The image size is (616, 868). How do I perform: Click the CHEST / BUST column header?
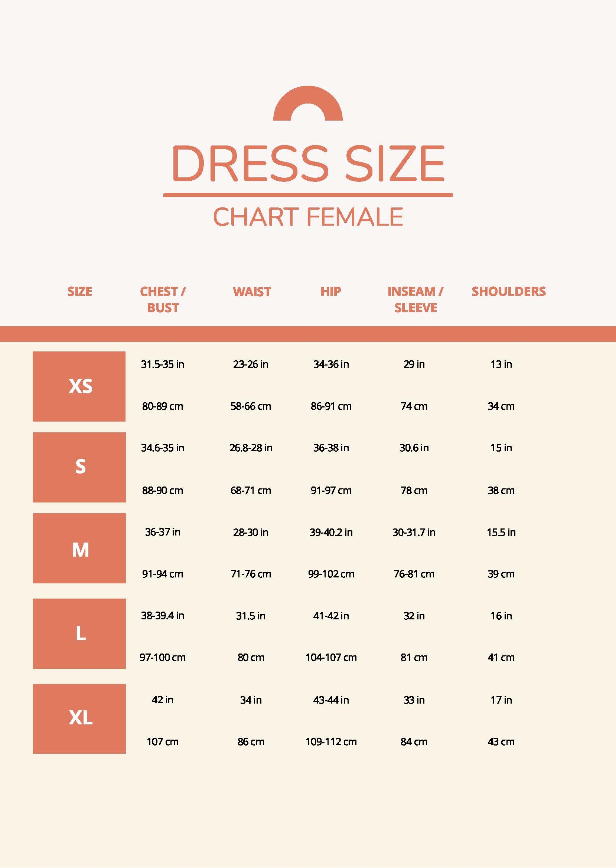pos(163,299)
